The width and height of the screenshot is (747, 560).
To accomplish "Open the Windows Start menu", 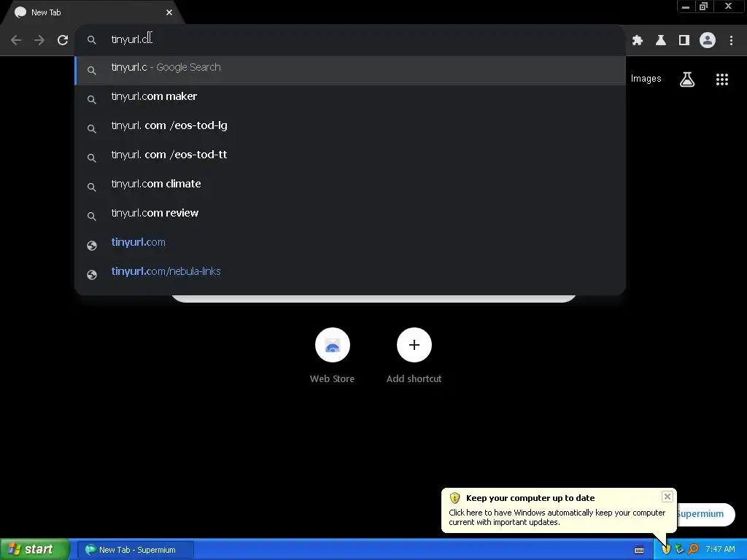I will pyautogui.click(x=35, y=549).
